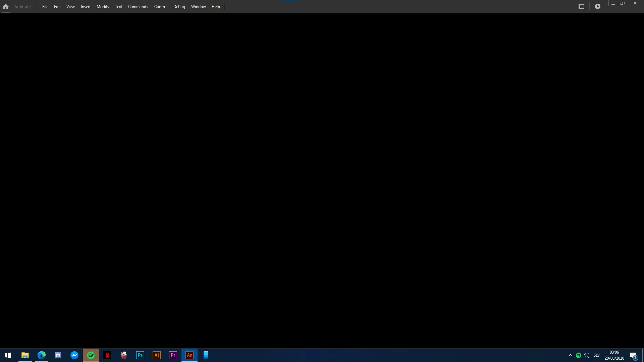Open the volume control in tray
This screenshot has height=362, width=644.
(587, 355)
